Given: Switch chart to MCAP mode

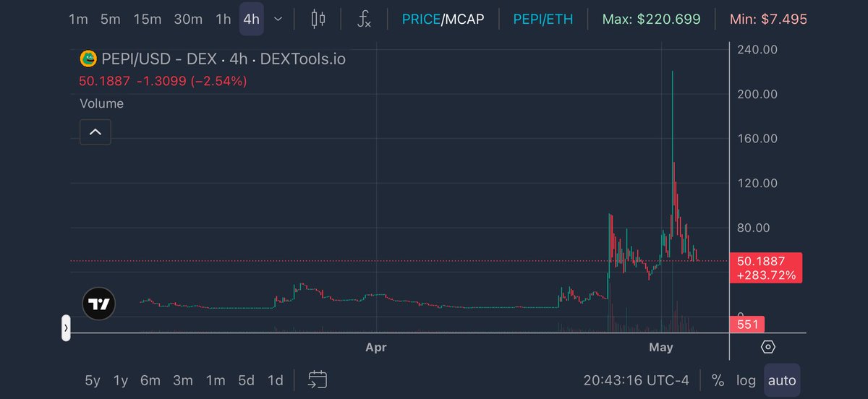Looking at the screenshot, I should (x=464, y=19).
